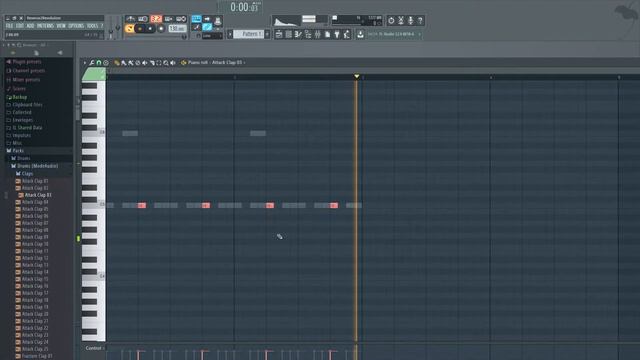Open the piano roll wrench Tools menu
The height and width of the screenshot is (360, 640).
(91, 62)
